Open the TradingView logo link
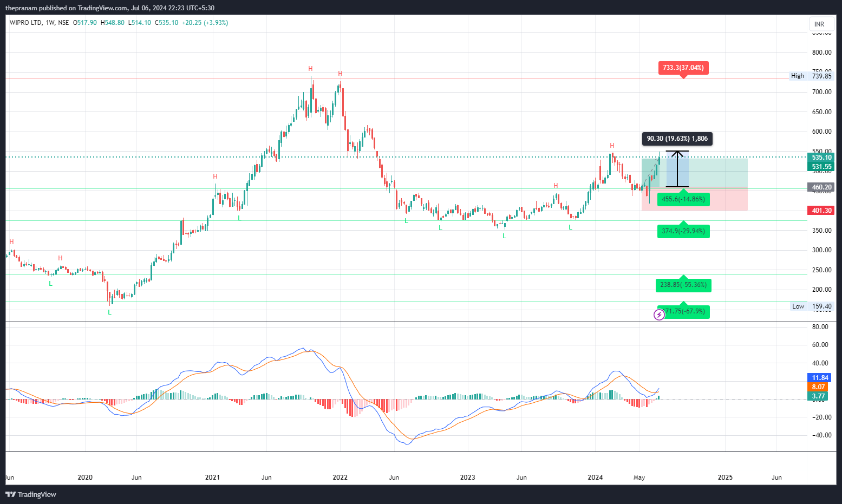The image size is (842, 504). [31, 494]
